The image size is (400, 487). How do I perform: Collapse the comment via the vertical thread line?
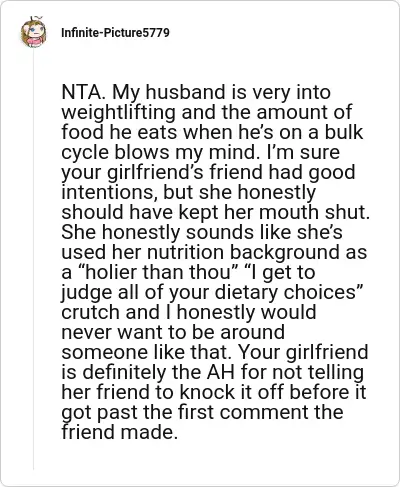pos(33,260)
